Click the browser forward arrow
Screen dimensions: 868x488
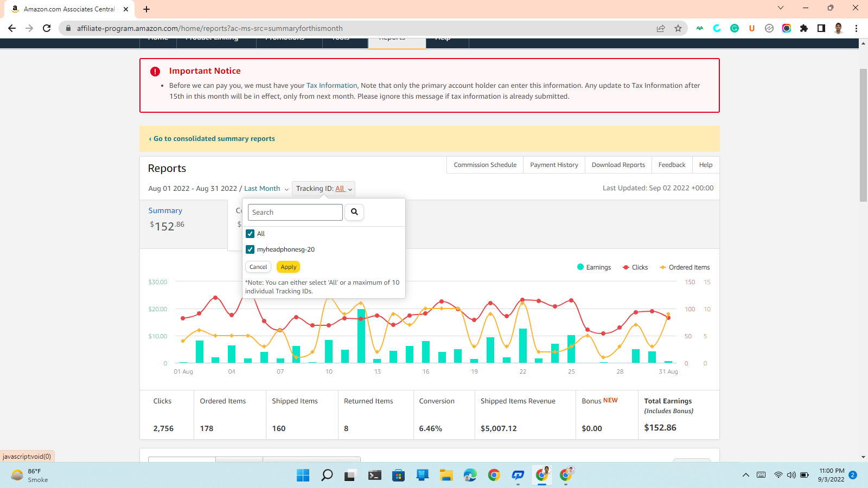tap(29, 28)
